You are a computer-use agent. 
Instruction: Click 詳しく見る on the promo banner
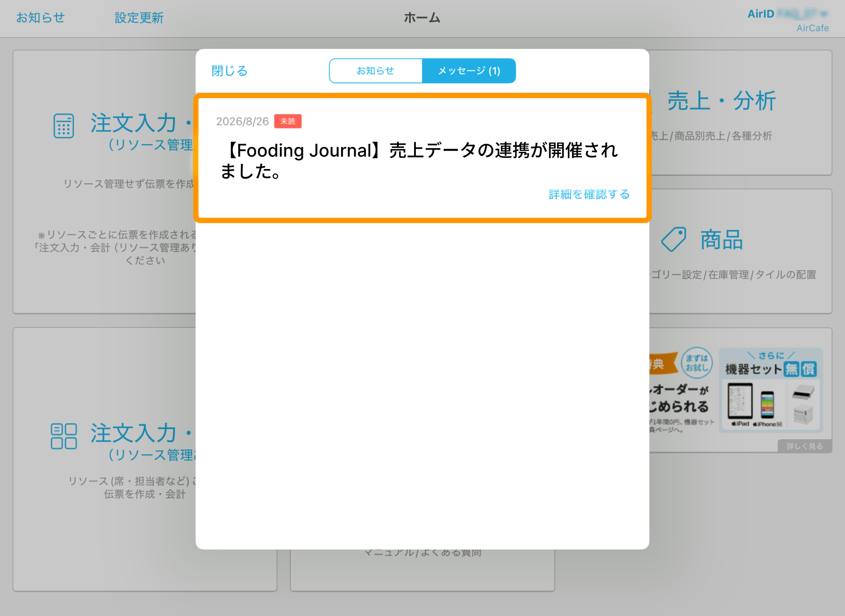pyautogui.click(x=805, y=446)
